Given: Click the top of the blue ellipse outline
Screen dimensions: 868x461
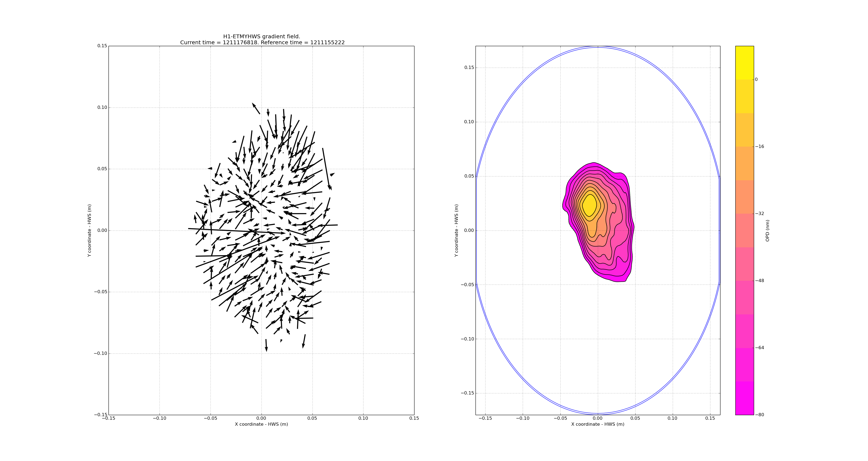Looking at the screenshot, I should (x=598, y=47).
